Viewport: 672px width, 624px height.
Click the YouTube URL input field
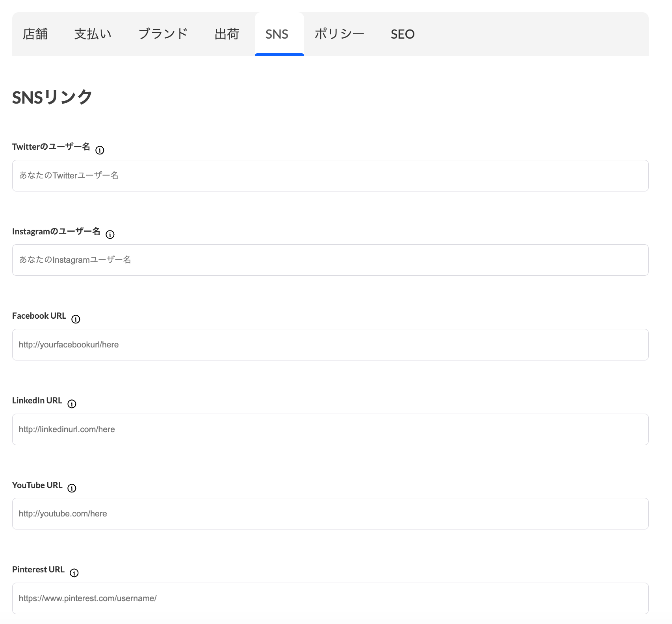click(330, 514)
